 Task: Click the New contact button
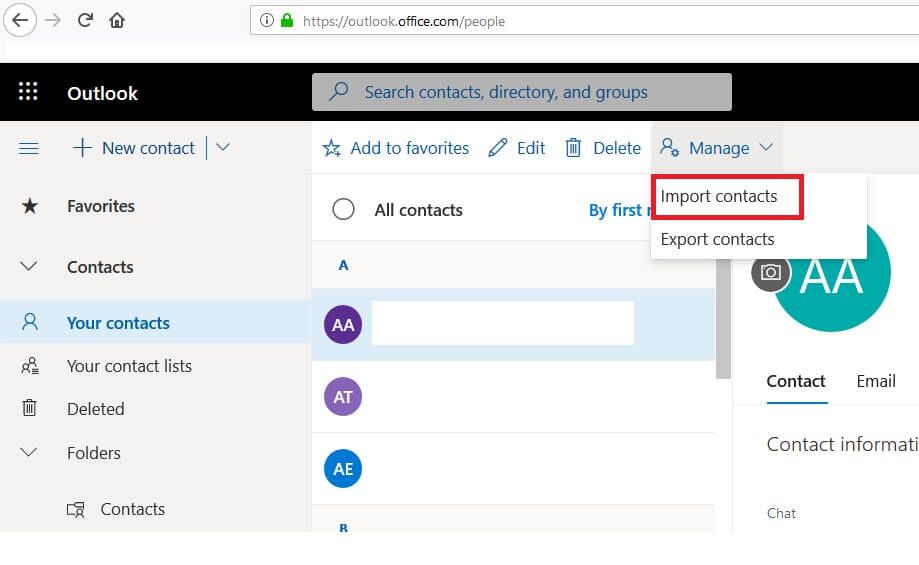tap(135, 148)
